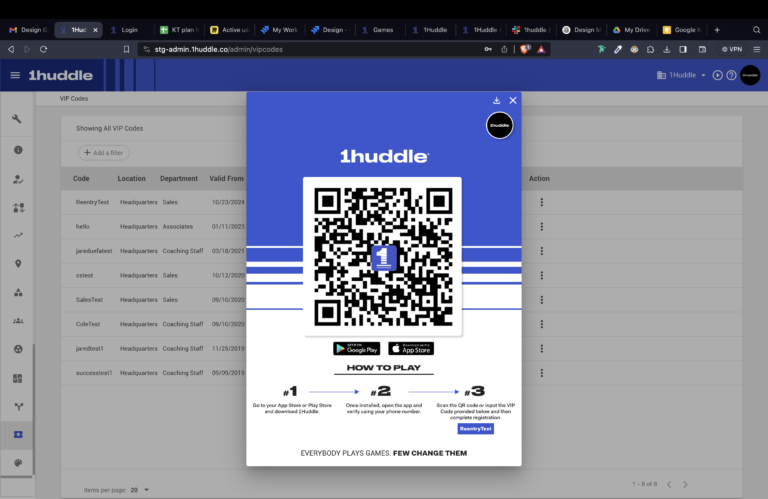768x499 pixels.
Task: Download the QR code poster
Action: pyautogui.click(x=497, y=100)
